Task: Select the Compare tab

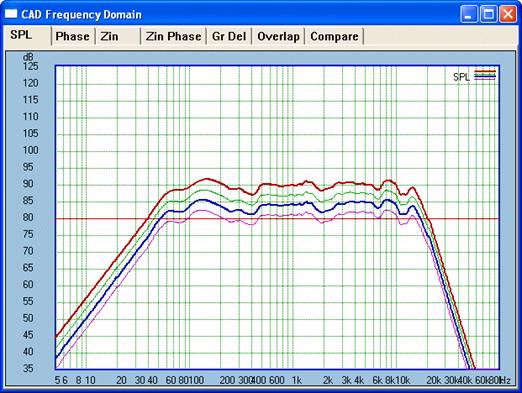Action: (334, 36)
